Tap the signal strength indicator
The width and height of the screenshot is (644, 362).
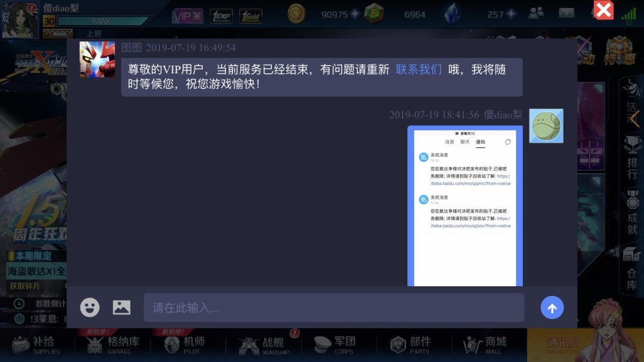point(629,15)
